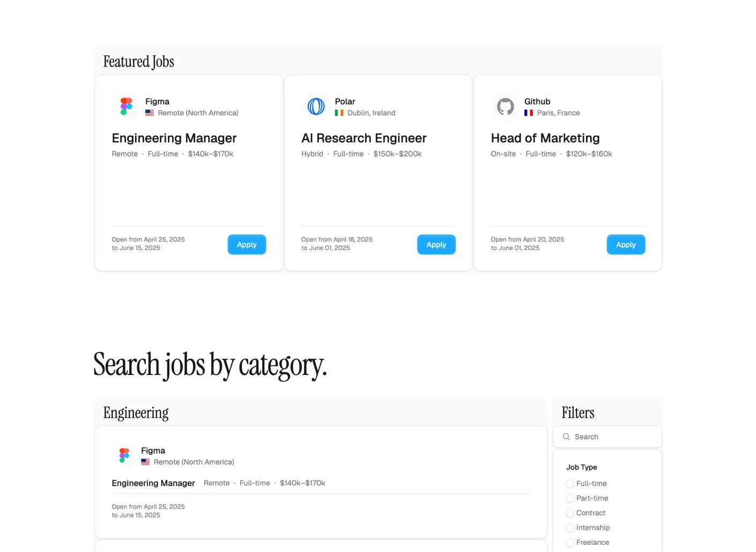756x552 pixels.
Task: Click the 'Engineering' category heading
Action: pos(136,413)
